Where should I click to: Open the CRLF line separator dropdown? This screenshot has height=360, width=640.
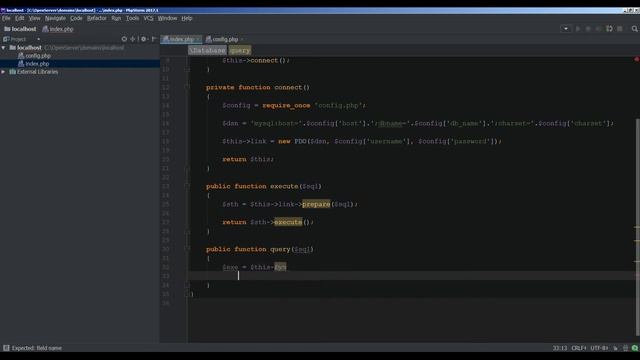click(x=579, y=348)
